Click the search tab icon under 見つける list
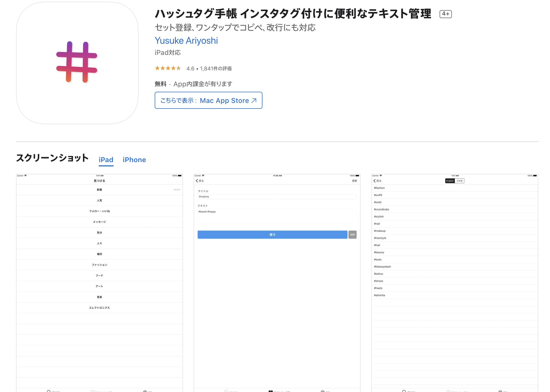 [49, 391]
